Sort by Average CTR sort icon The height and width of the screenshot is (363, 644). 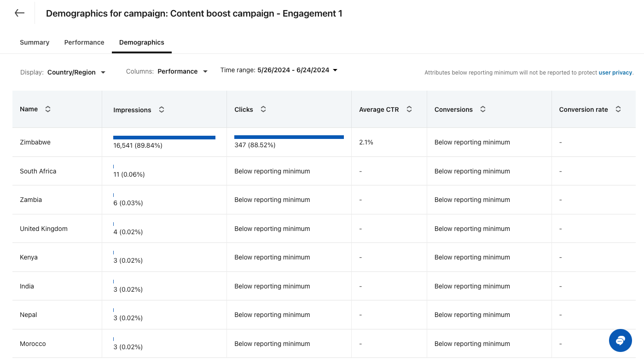[x=409, y=109]
